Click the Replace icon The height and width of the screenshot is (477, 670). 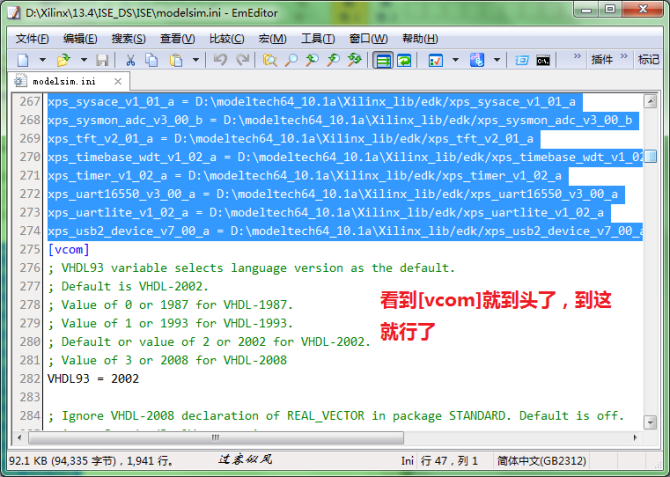point(354,60)
